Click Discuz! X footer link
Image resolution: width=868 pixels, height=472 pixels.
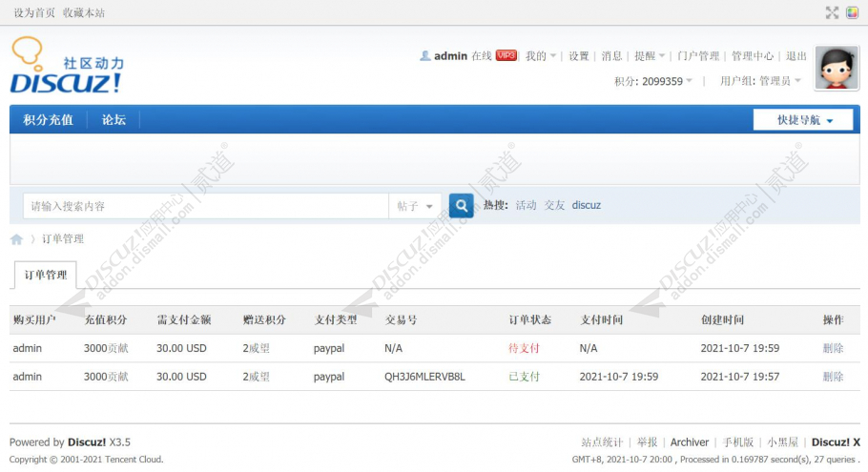(x=836, y=442)
